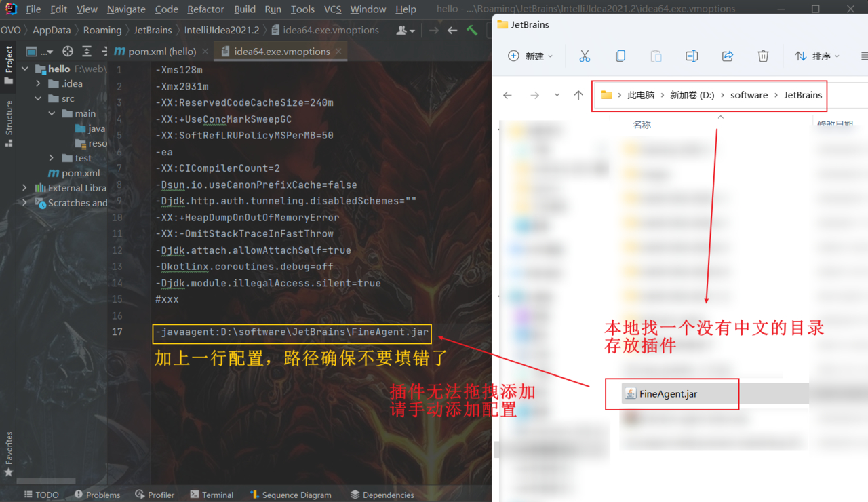Open the Help menu

(406, 9)
